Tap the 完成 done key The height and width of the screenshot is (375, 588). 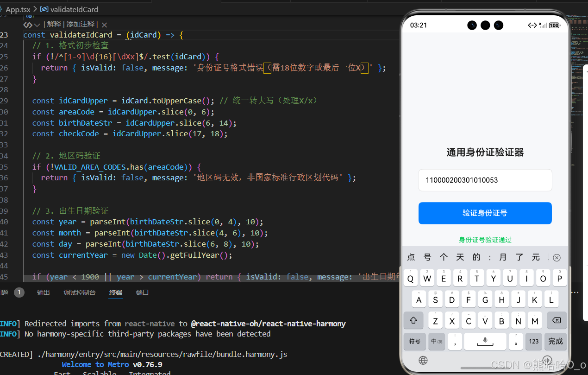[x=556, y=341]
